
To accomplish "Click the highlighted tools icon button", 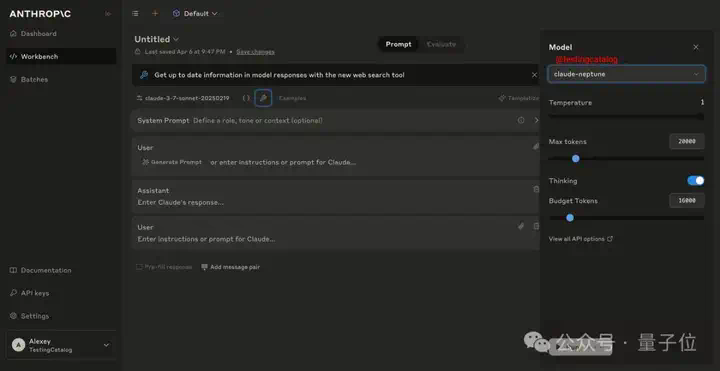I will pyautogui.click(x=263, y=98).
